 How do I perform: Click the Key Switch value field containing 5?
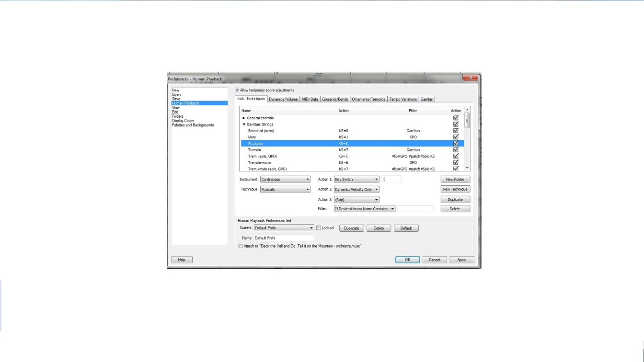click(x=391, y=179)
